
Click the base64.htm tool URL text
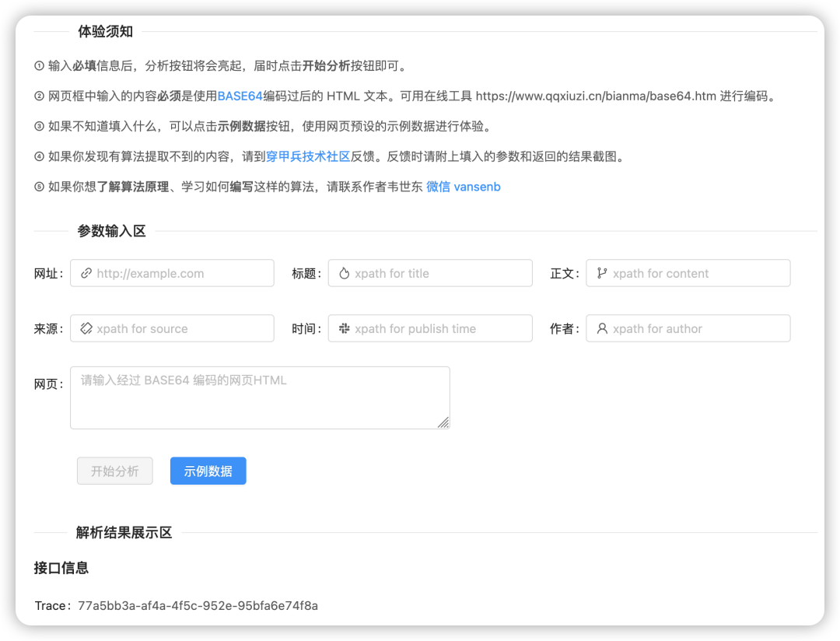click(596, 96)
